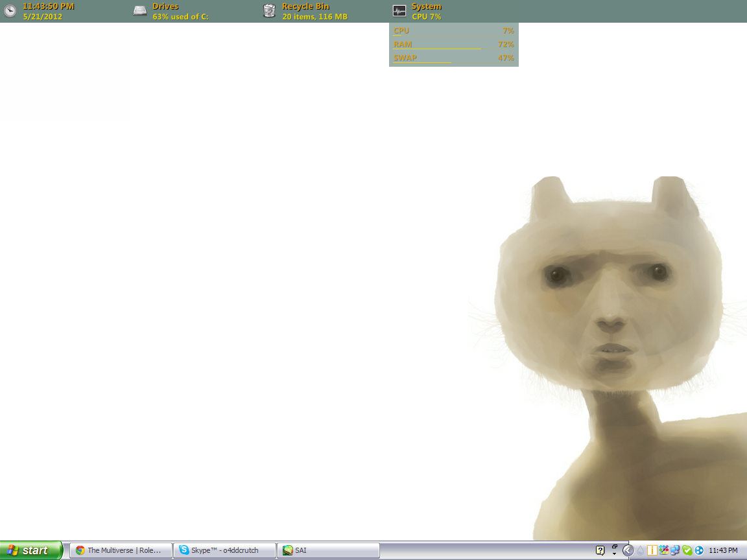The height and width of the screenshot is (560, 747).
Task: Open the Windows Start menu
Action: tap(31, 550)
